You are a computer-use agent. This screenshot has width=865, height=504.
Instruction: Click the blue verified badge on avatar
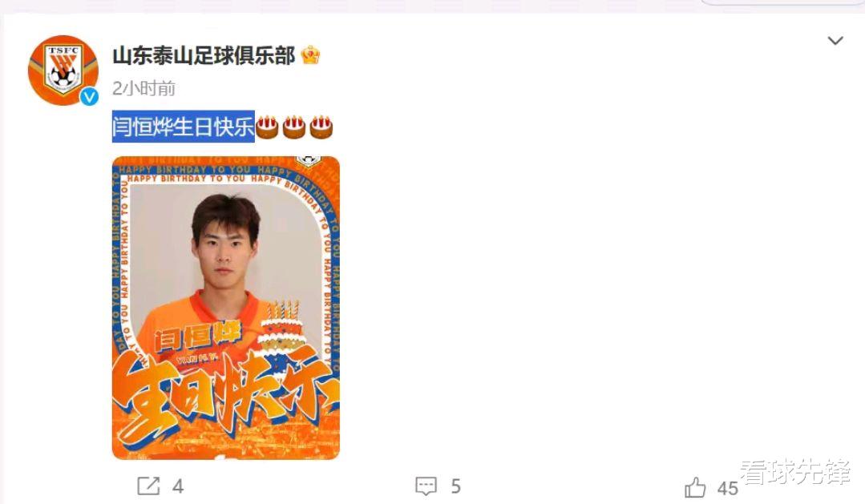point(89,96)
